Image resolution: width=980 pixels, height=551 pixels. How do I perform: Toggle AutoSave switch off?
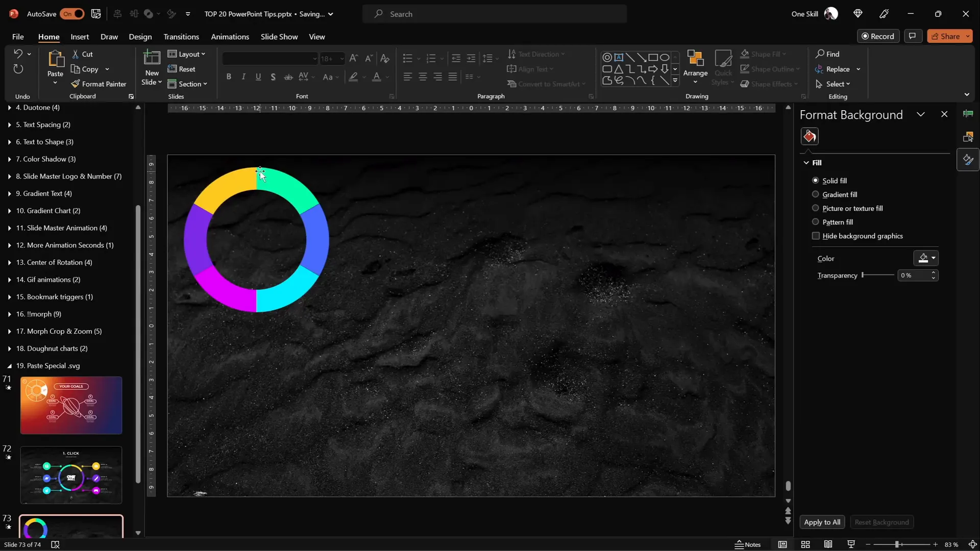(x=72, y=14)
